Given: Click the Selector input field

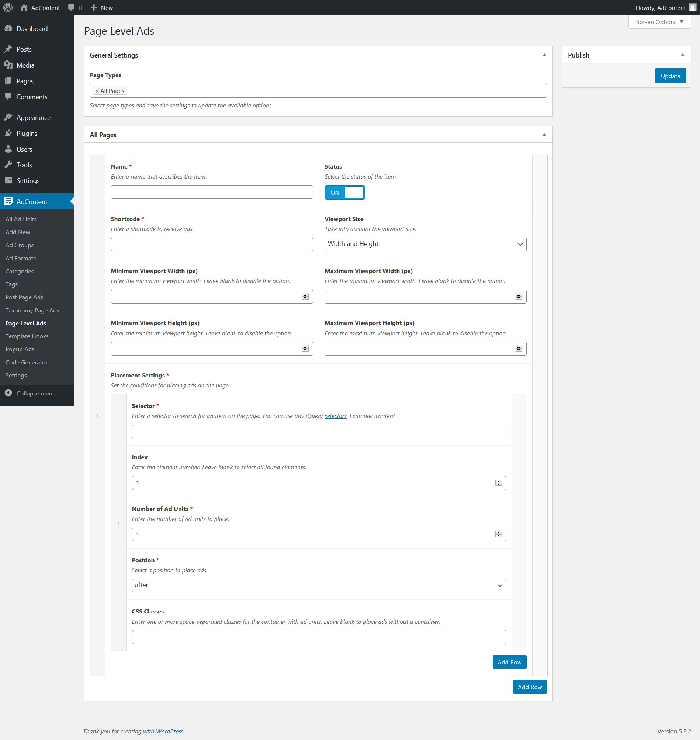Looking at the screenshot, I should (319, 431).
